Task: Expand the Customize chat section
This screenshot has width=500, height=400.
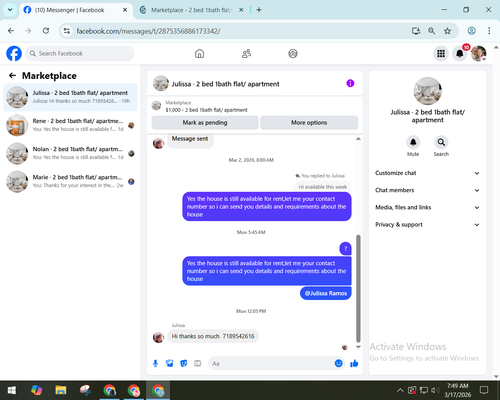Action: point(427,173)
